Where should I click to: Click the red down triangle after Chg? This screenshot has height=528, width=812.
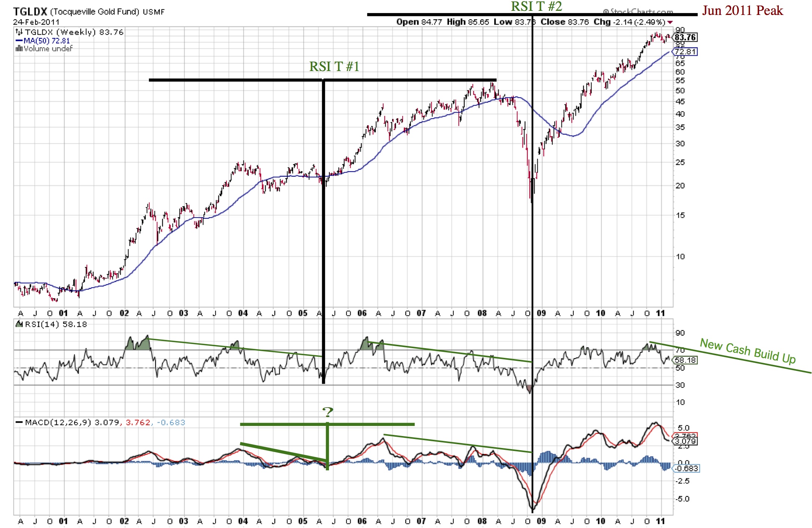(x=670, y=22)
